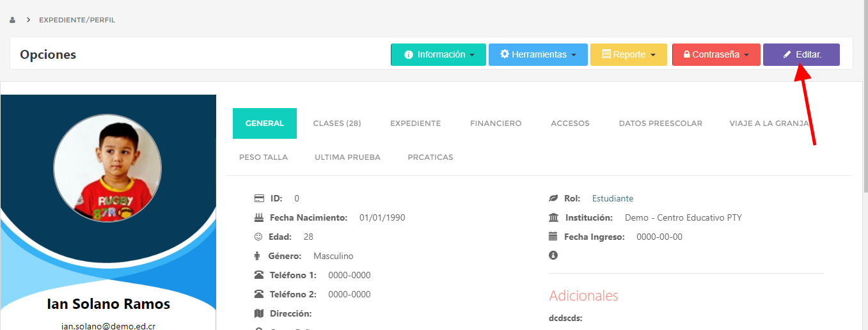
Task: Click the email ian.solano@demo.ed.cr
Action: click(108, 326)
